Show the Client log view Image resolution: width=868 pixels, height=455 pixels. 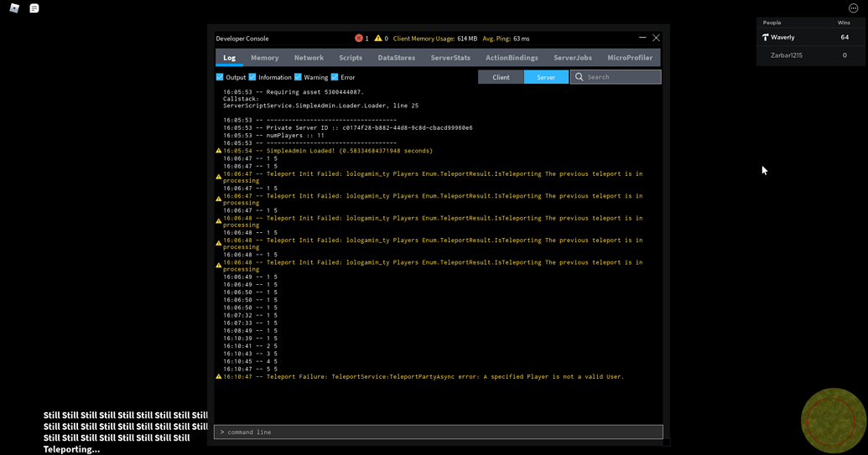pos(501,77)
